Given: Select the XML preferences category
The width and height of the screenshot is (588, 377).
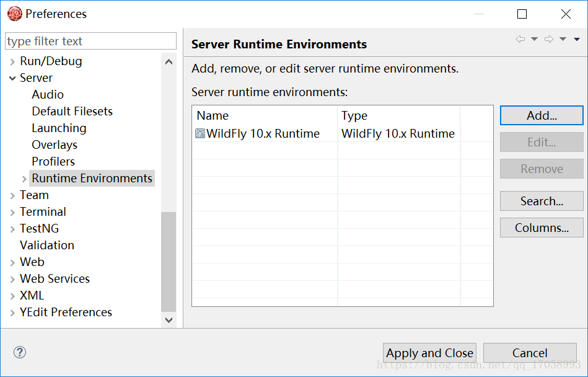Looking at the screenshot, I should pyautogui.click(x=32, y=296).
